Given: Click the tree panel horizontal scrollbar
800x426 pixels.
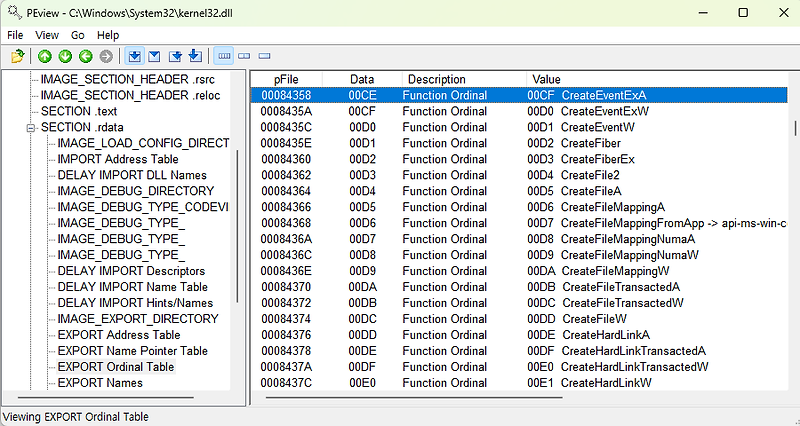Looking at the screenshot, I should pyautogui.click(x=106, y=397).
